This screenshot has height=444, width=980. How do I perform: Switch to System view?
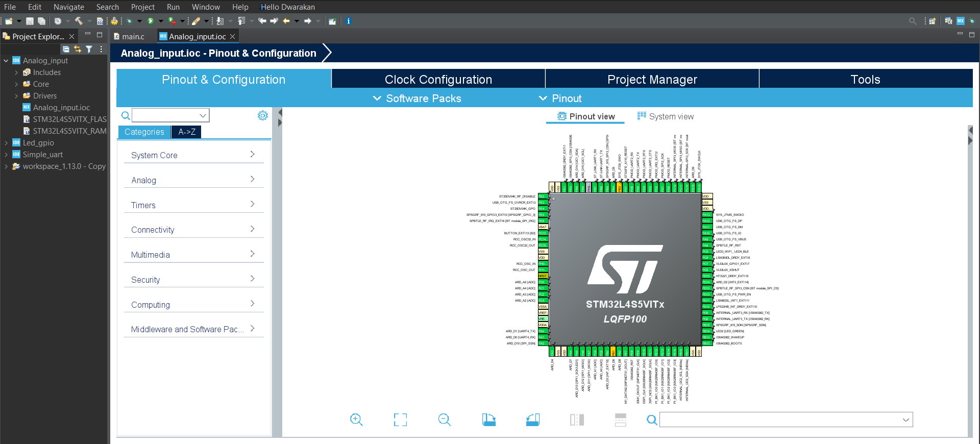coord(666,116)
